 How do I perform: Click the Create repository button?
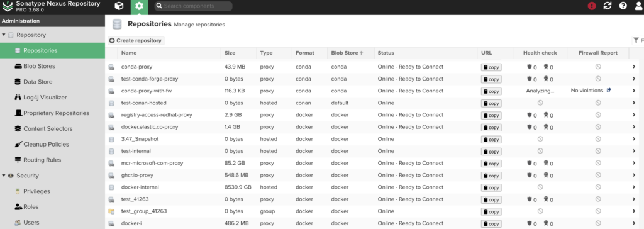(136, 41)
